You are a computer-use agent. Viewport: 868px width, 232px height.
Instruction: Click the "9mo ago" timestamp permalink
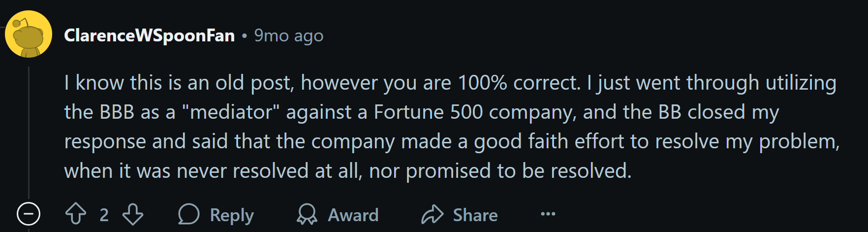click(289, 35)
